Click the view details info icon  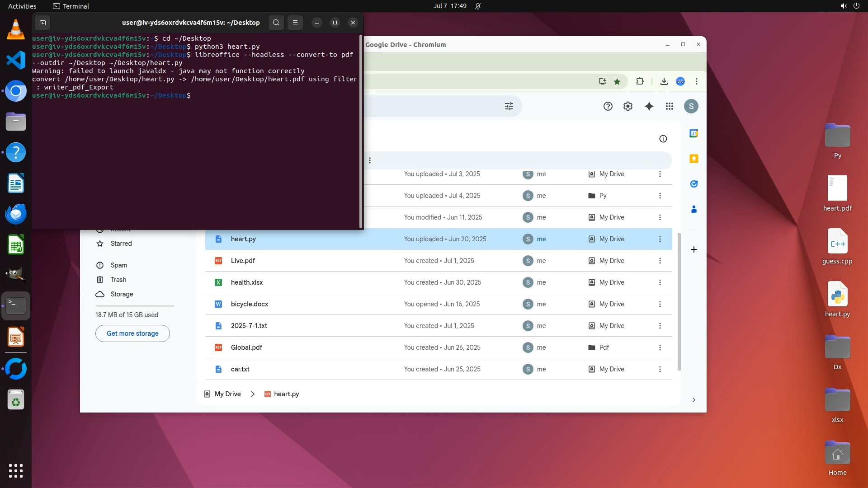663,139
